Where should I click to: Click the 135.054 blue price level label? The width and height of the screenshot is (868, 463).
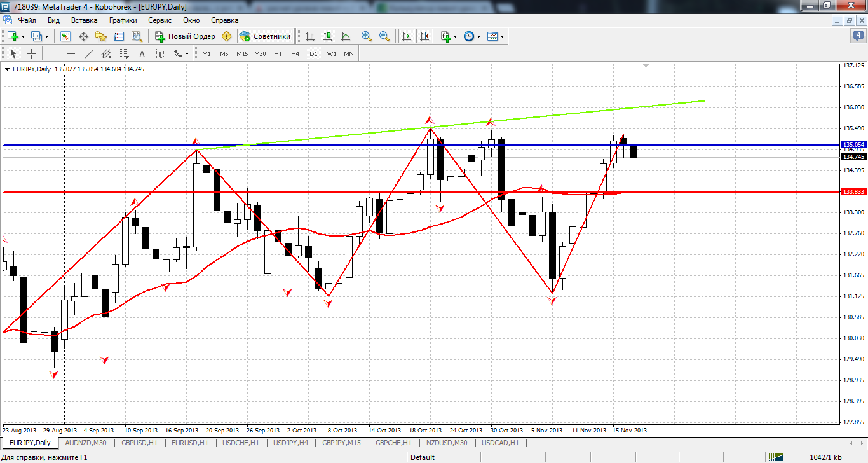852,145
